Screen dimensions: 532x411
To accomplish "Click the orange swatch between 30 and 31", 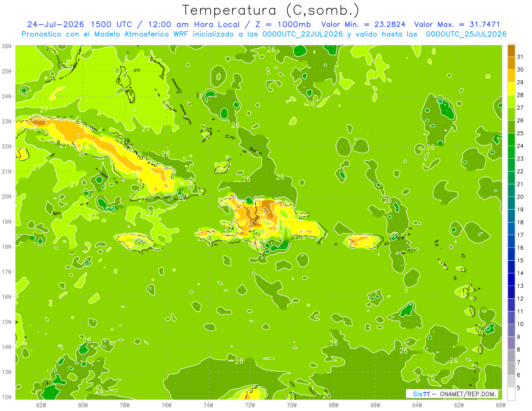I will click(511, 64).
